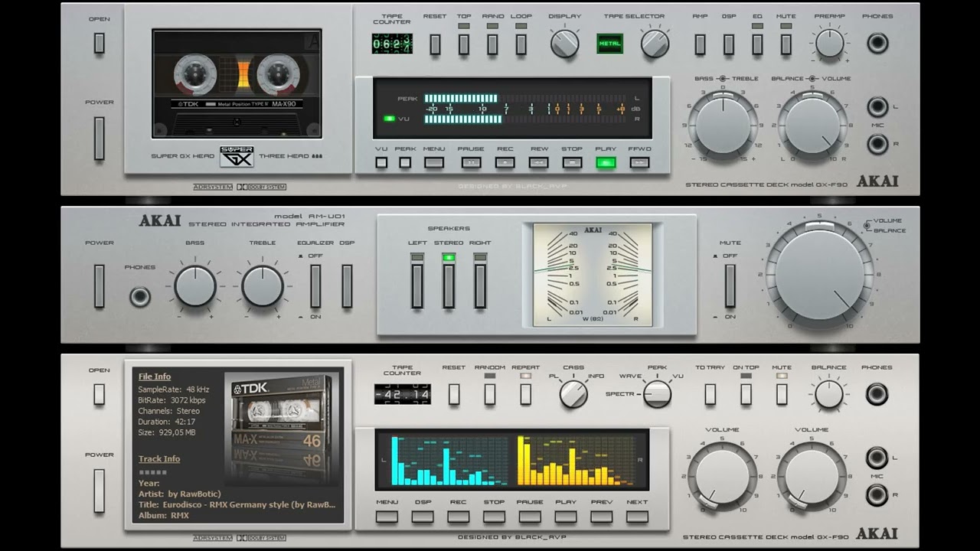Go to previous track with PREV
The height and width of the screenshot is (551, 980).
601,517
